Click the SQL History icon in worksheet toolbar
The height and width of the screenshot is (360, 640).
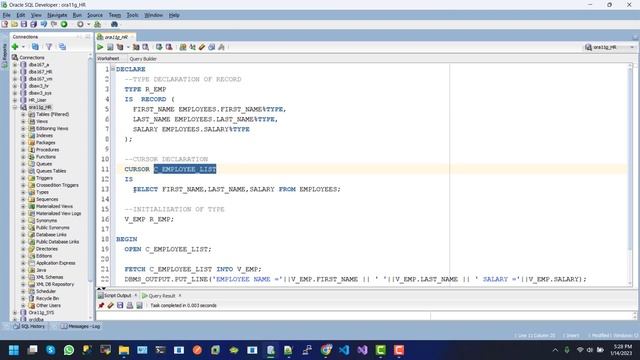point(211,47)
